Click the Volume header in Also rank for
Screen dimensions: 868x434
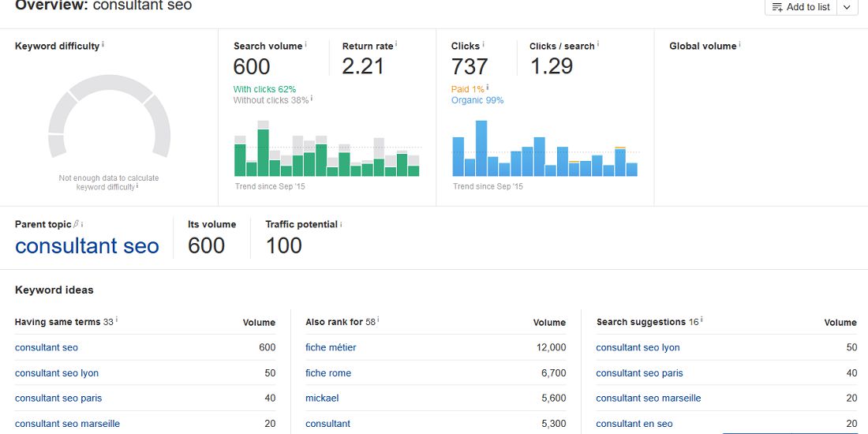click(549, 322)
